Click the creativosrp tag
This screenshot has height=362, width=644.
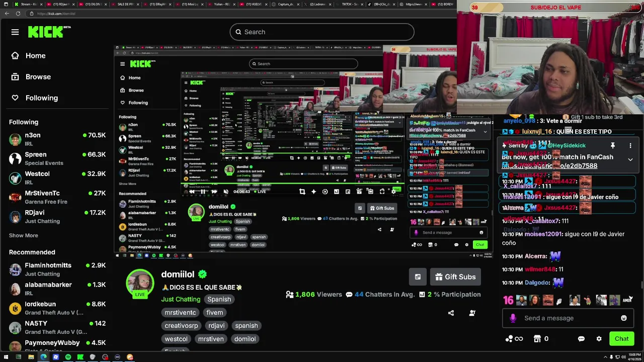pos(181,326)
